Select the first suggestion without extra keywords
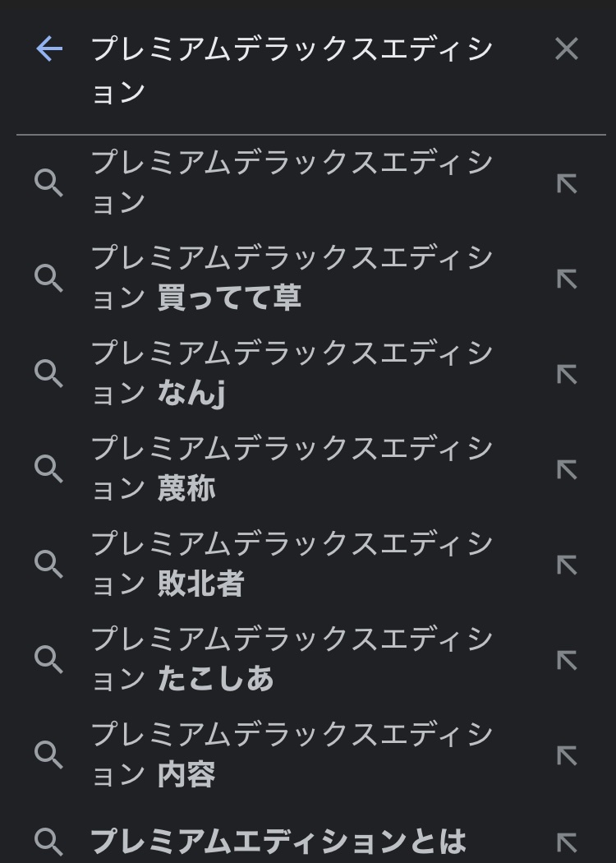 coord(292,182)
